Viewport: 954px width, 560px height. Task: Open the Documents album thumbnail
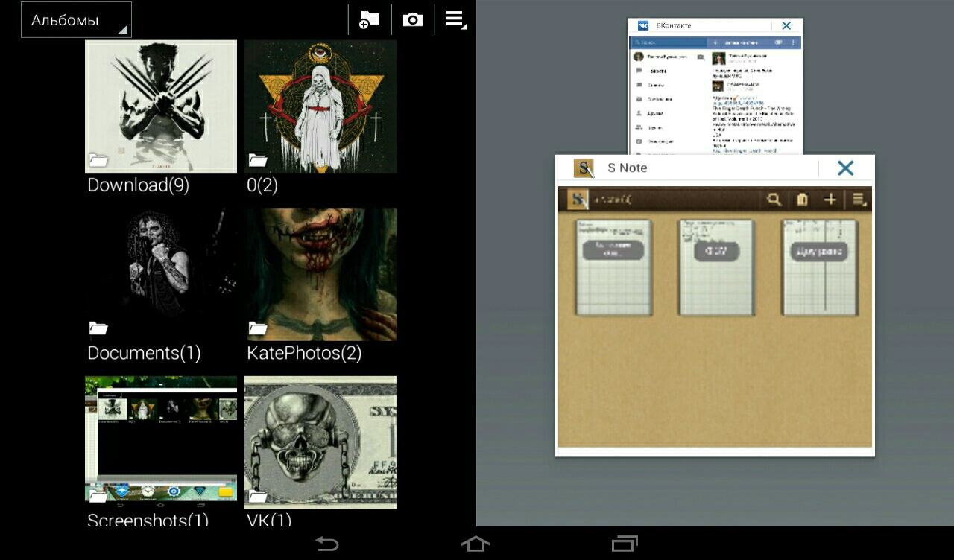click(161, 274)
